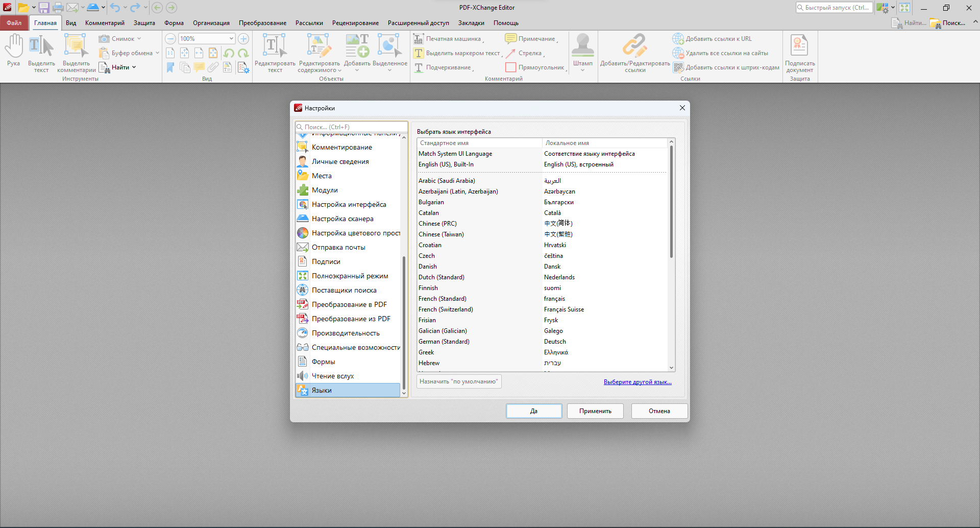Expand the Clipboard (Буфер обмена) dropdown arrow
This screenshot has height=528, width=980.
(x=157, y=53)
